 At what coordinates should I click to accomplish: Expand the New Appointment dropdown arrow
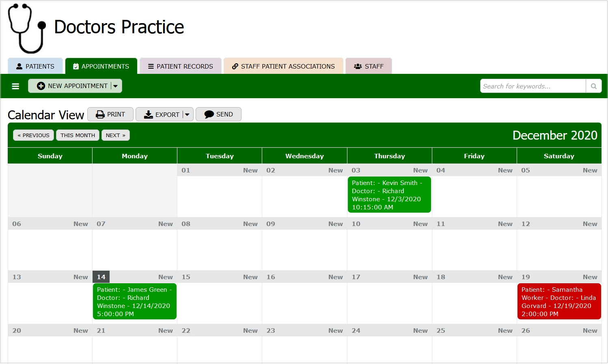click(116, 86)
